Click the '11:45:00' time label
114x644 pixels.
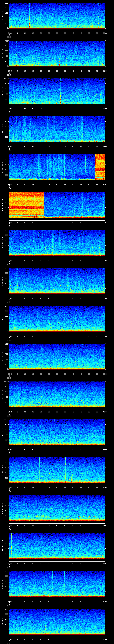(x=9, y=639)
